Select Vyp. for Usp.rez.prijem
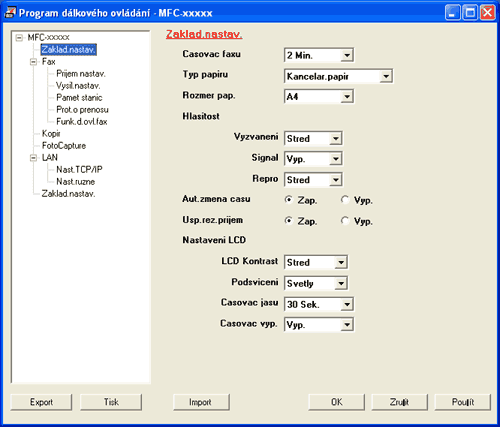 coord(345,221)
